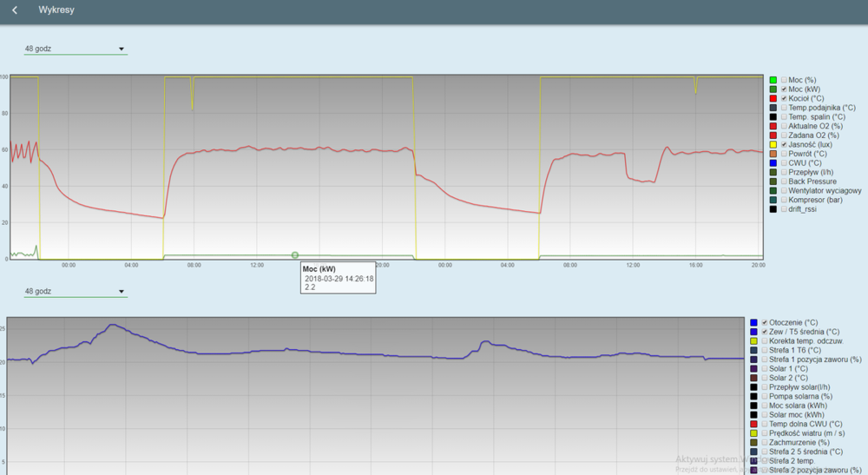Viewport: 868px width, 475px height.
Task: Click the Back Pressure legend label
Action: pos(812,181)
